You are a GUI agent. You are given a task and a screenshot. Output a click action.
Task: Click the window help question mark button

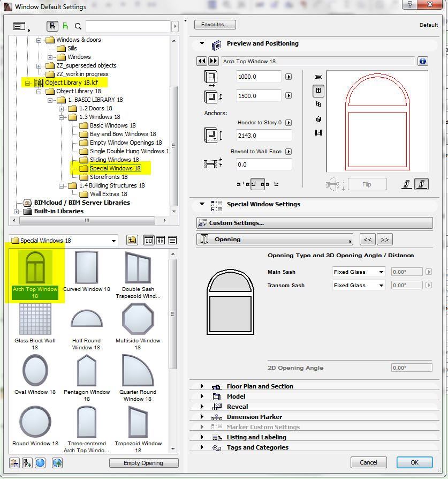410,4
